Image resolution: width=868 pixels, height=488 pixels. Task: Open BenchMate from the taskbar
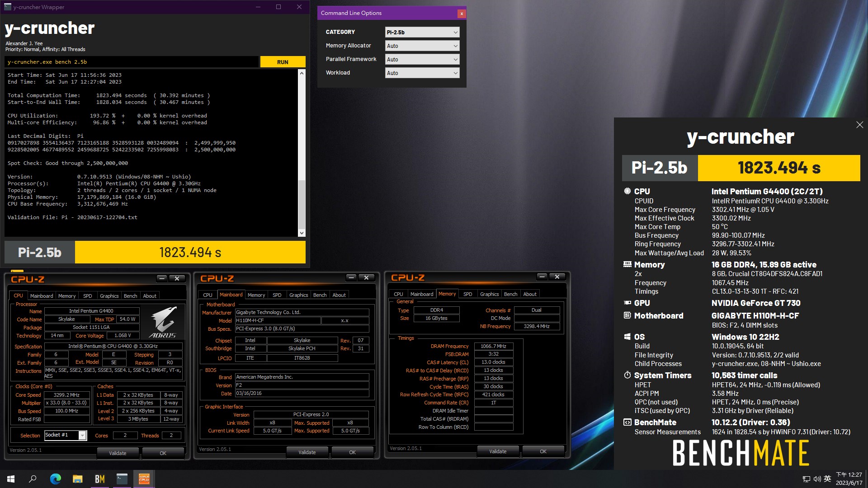click(x=99, y=479)
